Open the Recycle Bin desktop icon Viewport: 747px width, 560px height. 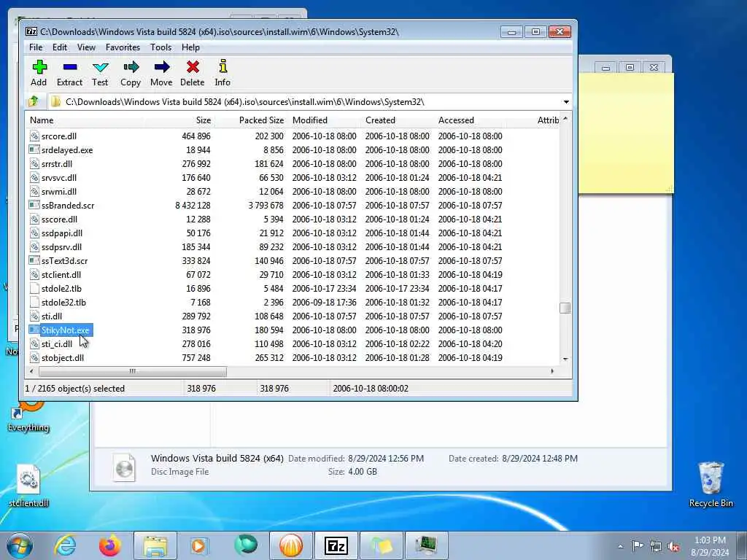(x=711, y=484)
